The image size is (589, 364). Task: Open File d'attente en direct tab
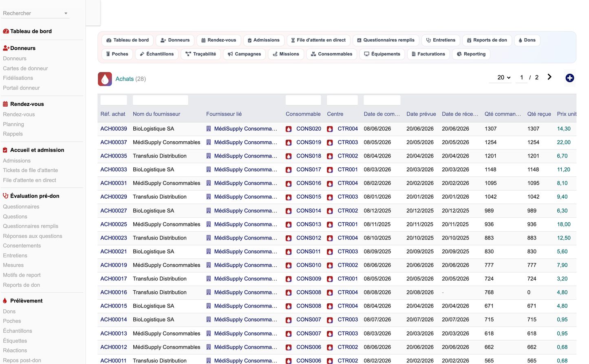(318, 40)
